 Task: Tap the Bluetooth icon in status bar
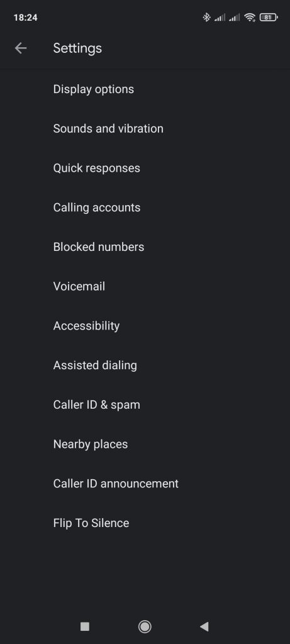[x=206, y=17]
